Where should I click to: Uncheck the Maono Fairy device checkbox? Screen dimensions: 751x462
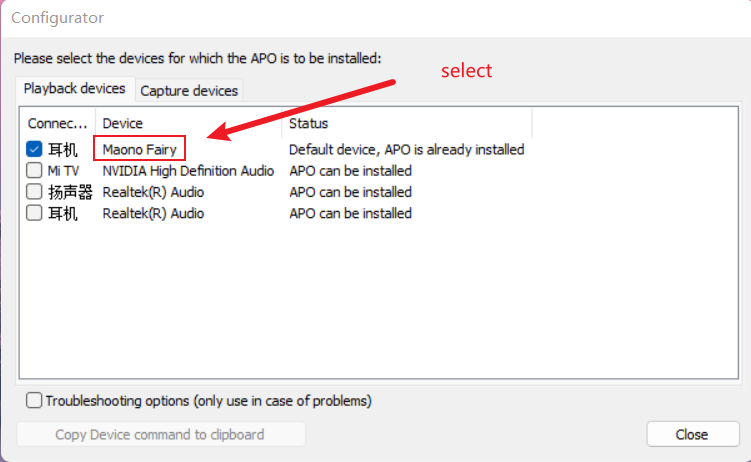pos(34,149)
